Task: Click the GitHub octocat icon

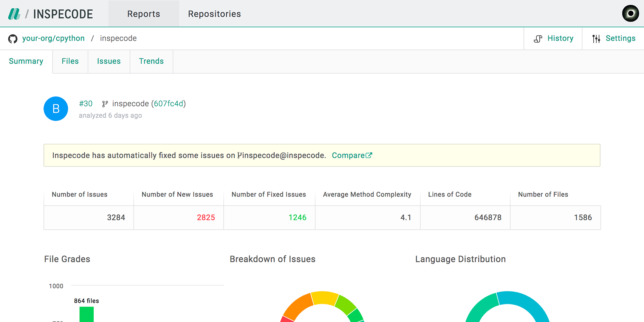Action: (13, 39)
